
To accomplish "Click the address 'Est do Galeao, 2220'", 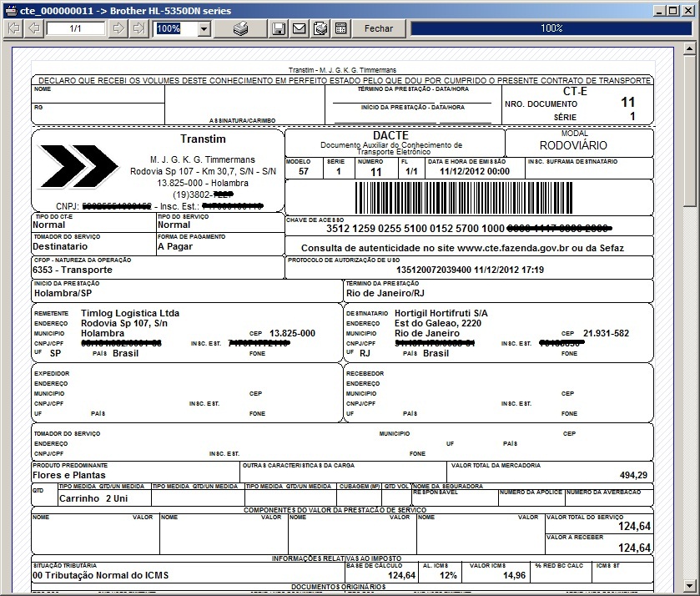I will point(438,323).
